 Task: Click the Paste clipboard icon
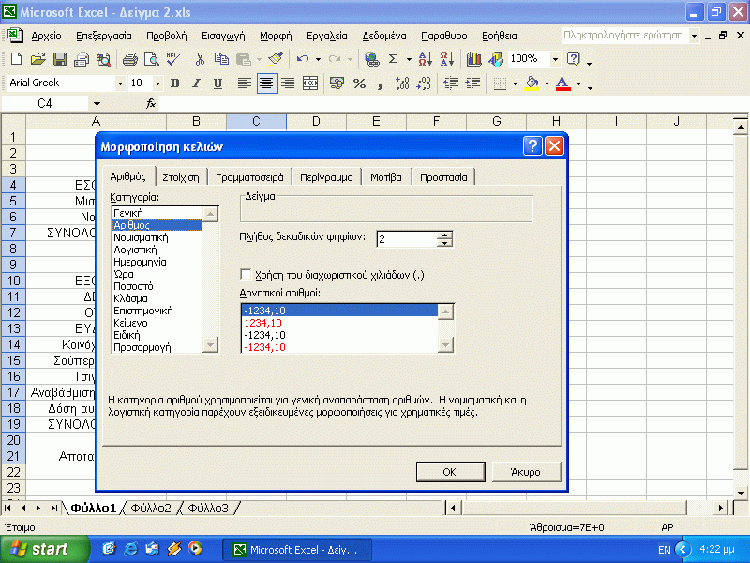243,59
